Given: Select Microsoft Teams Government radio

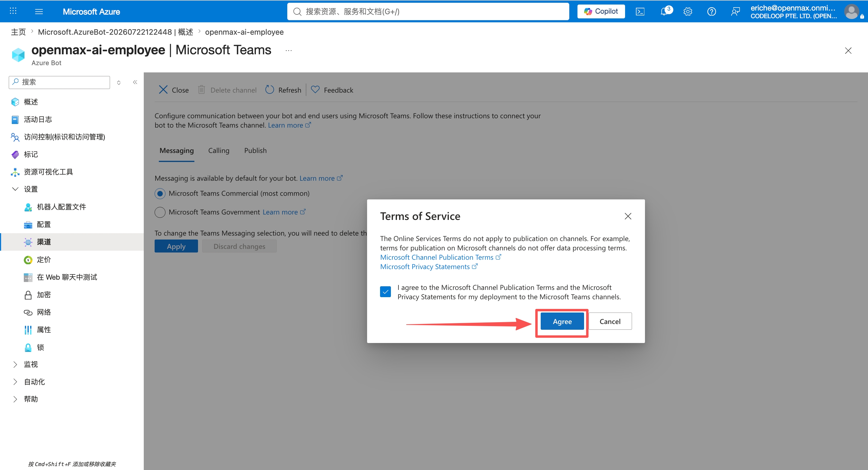Looking at the screenshot, I should point(160,212).
